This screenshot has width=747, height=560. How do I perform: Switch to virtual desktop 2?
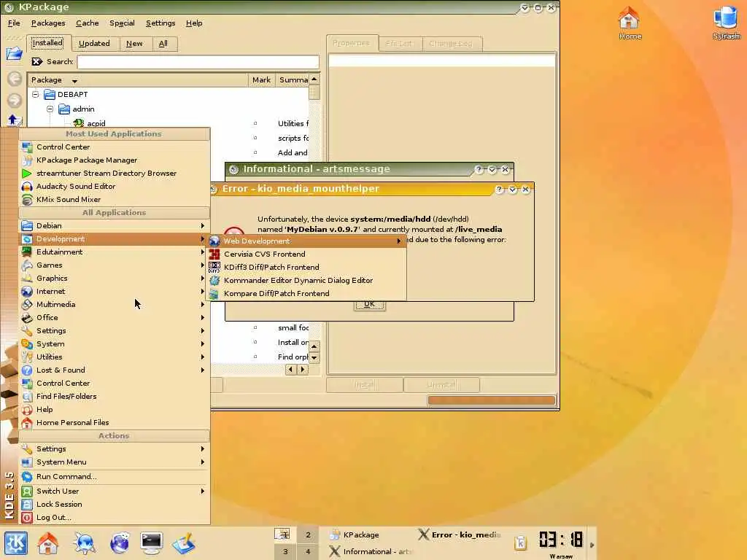(x=309, y=534)
